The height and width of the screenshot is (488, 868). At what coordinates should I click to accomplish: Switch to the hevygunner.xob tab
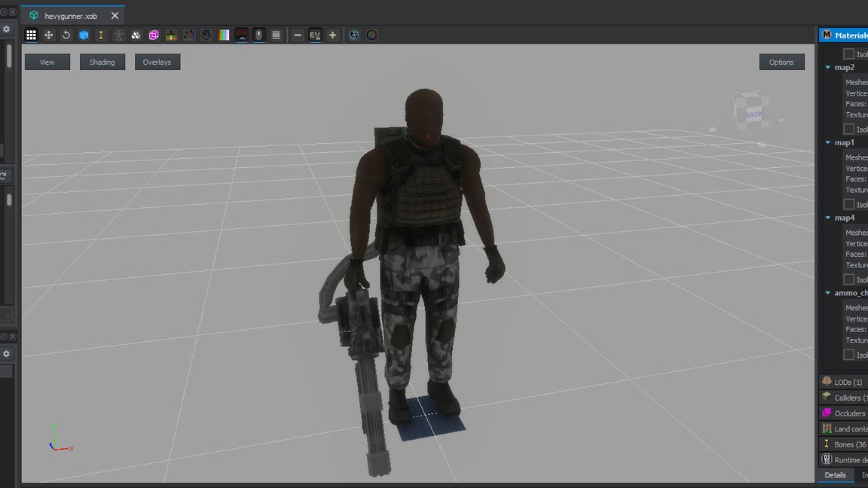70,16
